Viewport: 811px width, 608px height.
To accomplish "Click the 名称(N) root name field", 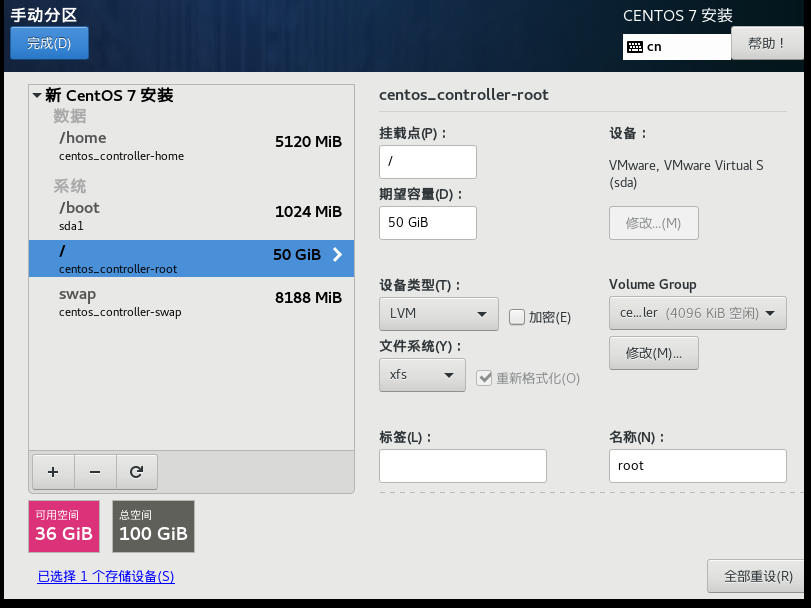I will pyautogui.click(x=698, y=466).
